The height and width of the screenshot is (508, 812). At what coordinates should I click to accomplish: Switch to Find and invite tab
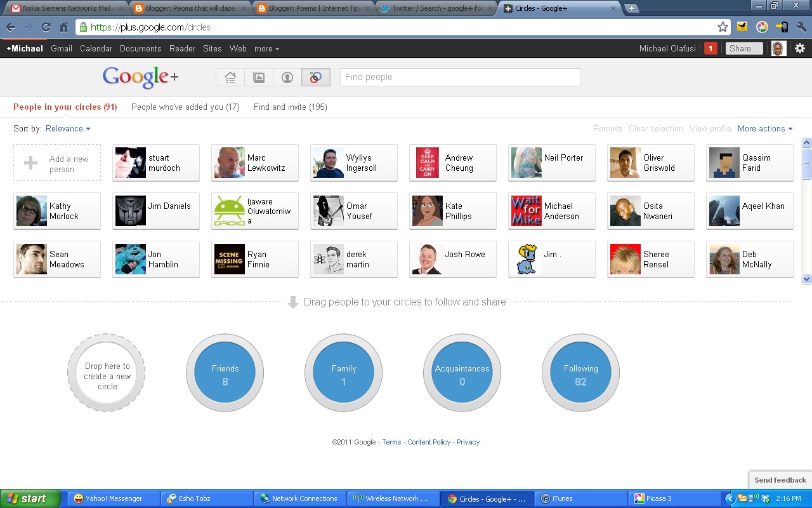pos(291,107)
